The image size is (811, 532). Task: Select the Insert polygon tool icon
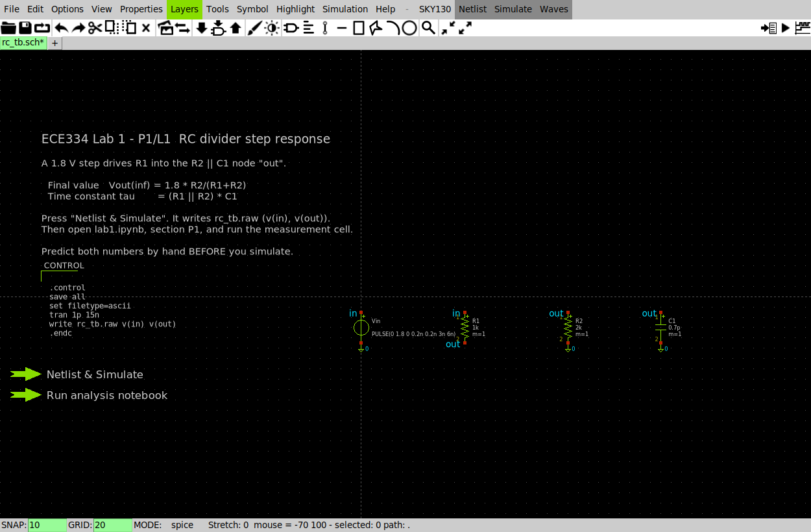[376, 28]
